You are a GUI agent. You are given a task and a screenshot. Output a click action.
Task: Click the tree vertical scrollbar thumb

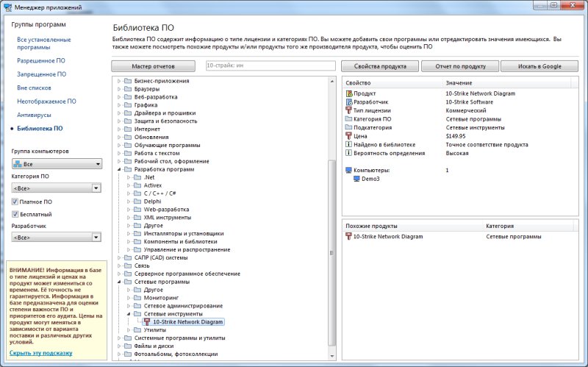point(332,252)
